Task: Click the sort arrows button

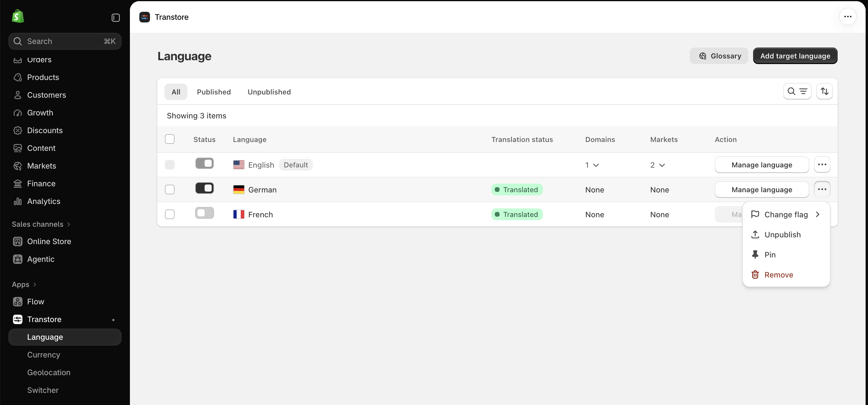Action: pos(824,91)
